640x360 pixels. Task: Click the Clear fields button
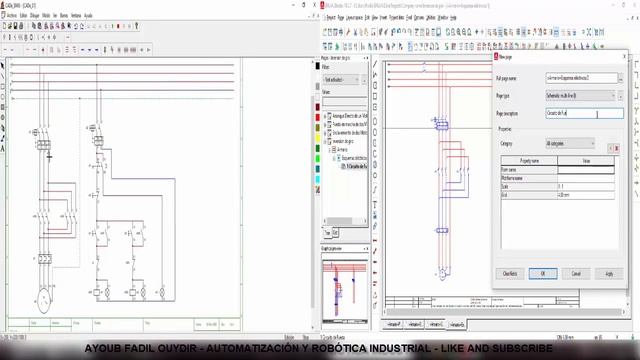[x=510, y=273]
